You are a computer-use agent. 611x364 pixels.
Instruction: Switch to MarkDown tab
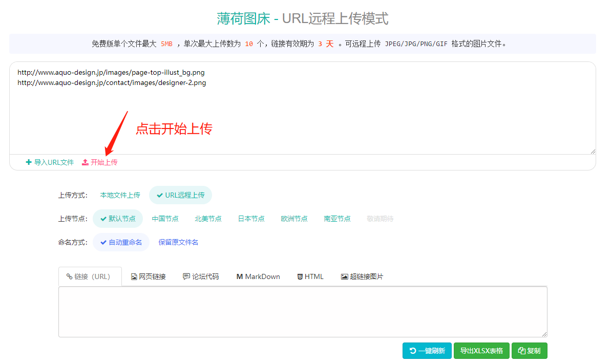pos(258,276)
